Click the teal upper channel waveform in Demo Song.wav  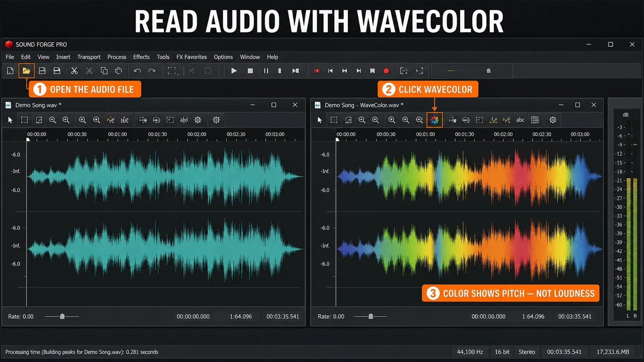(165, 176)
